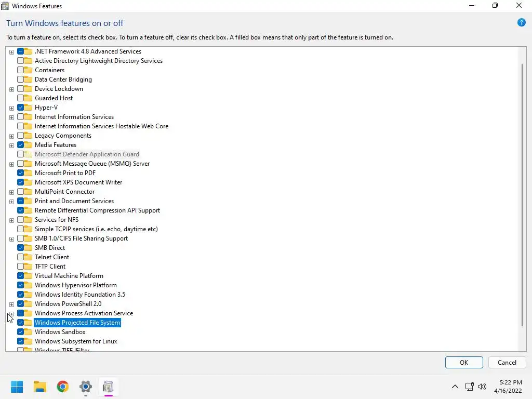Show hidden system tray icons

455,387
